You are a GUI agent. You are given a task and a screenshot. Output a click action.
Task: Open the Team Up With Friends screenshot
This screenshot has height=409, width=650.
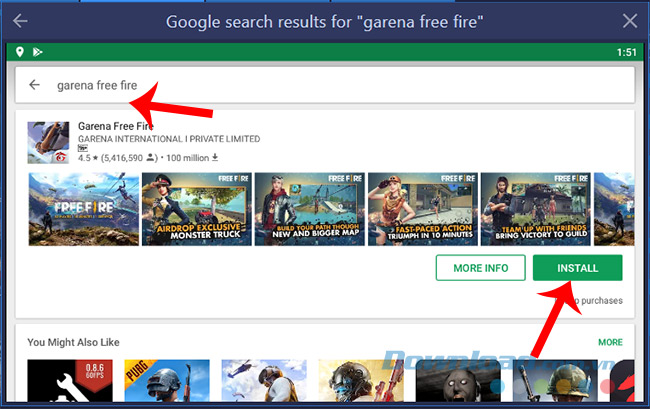pyautogui.click(x=536, y=209)
